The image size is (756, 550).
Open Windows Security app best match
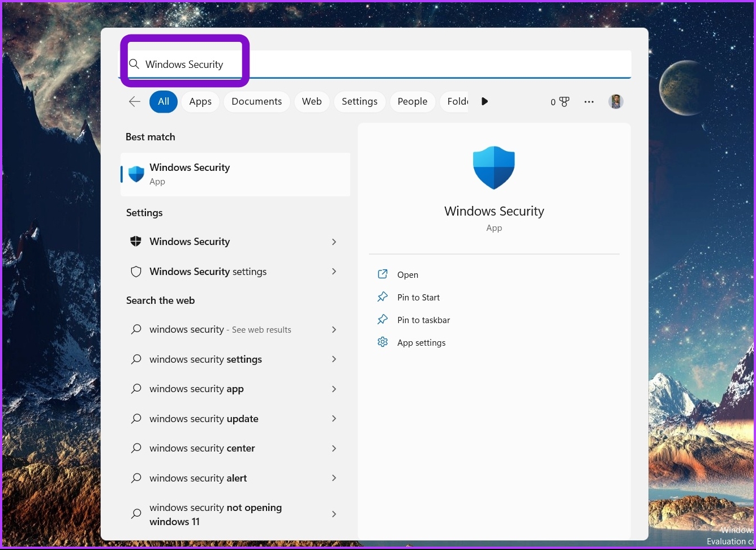pos(235,174)
